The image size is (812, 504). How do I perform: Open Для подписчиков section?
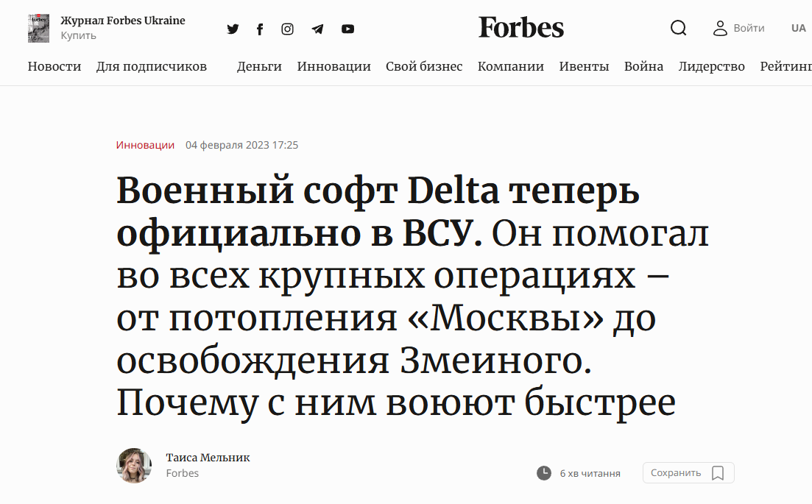pyautogui.click(x=151, y=66)
